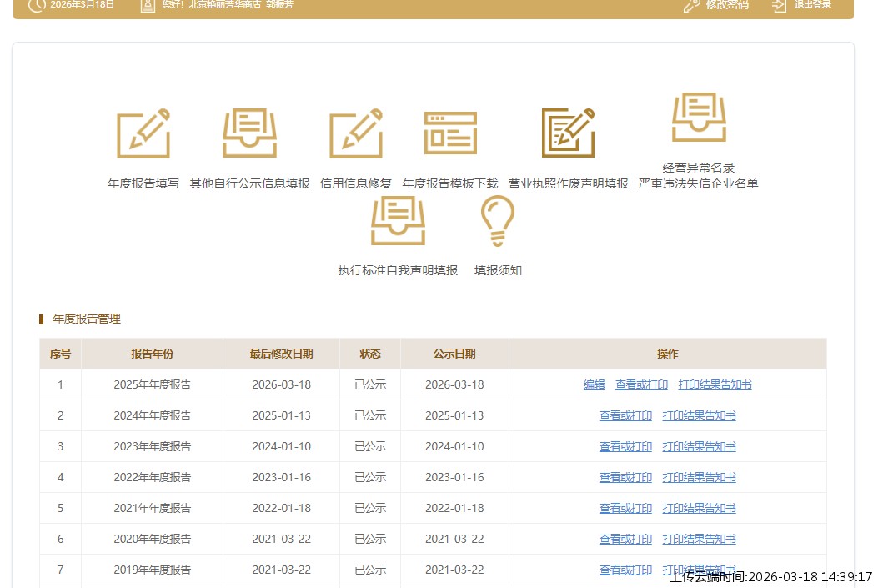This screenshot has height=588, width=878.
Task: Open 营业执照作废声明填报 icon
Action: tap(568, 134)
